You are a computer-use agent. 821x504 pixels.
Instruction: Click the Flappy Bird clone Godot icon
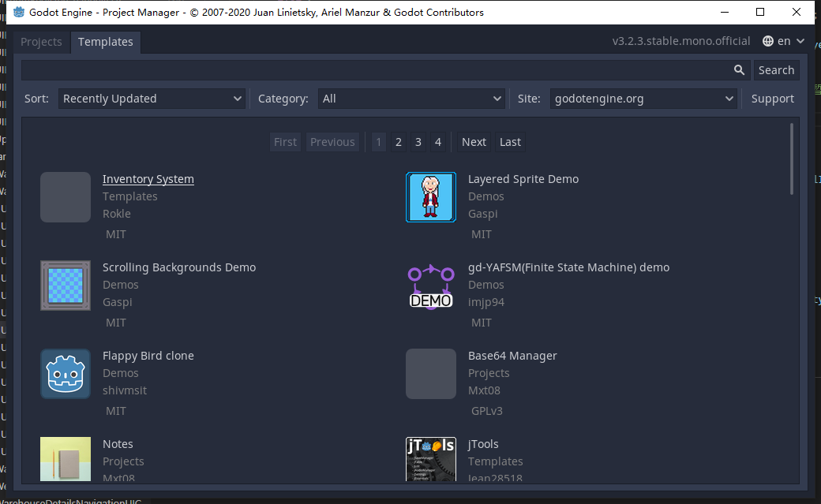tap(66, 374)
